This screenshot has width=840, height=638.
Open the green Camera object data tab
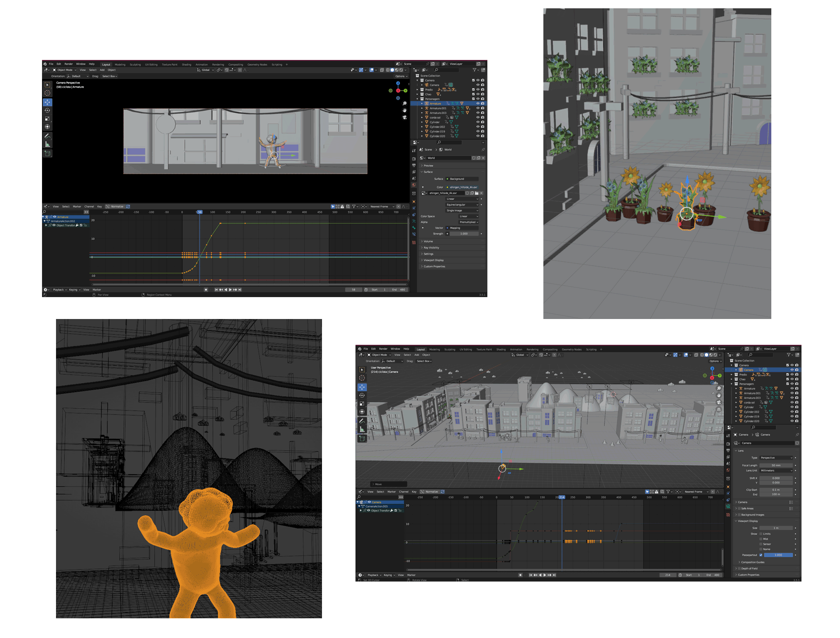click(728, 506)
